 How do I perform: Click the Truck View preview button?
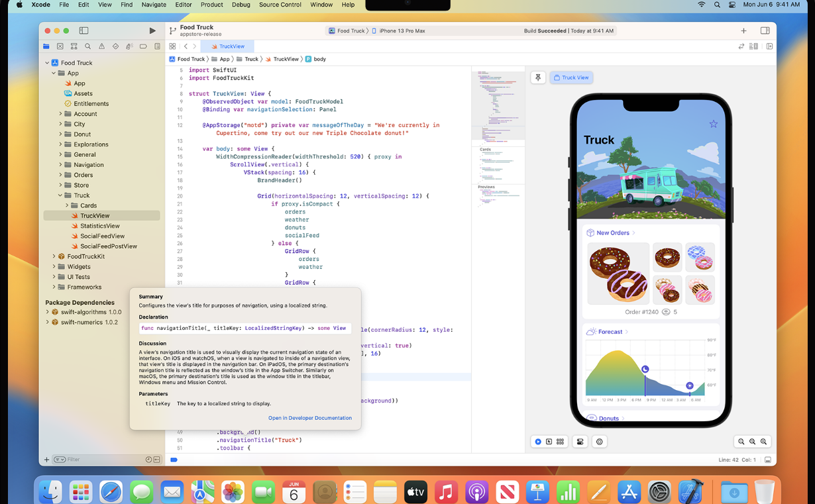coord(571,77)
